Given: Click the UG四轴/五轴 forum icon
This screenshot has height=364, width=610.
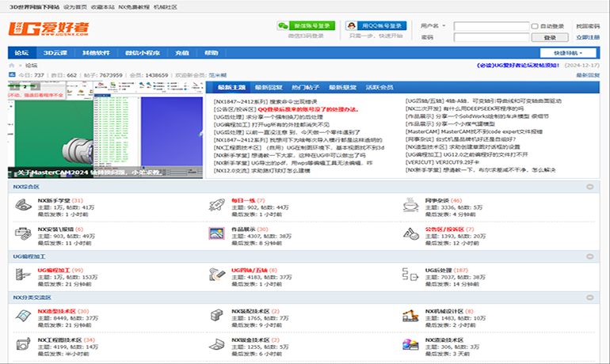Looking at the screenshot, I should coord(217,275).
